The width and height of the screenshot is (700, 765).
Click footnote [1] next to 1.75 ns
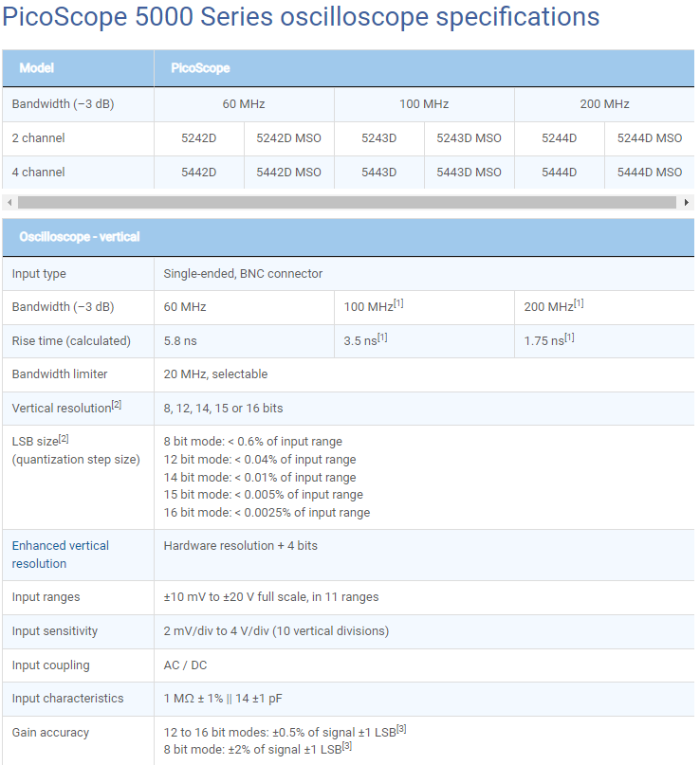pos(569,337)
